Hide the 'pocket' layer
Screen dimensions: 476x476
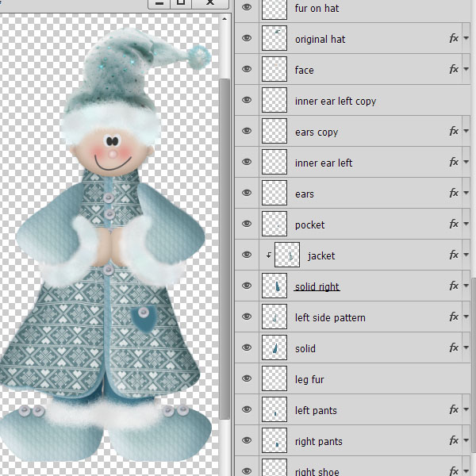coord(247,224)
